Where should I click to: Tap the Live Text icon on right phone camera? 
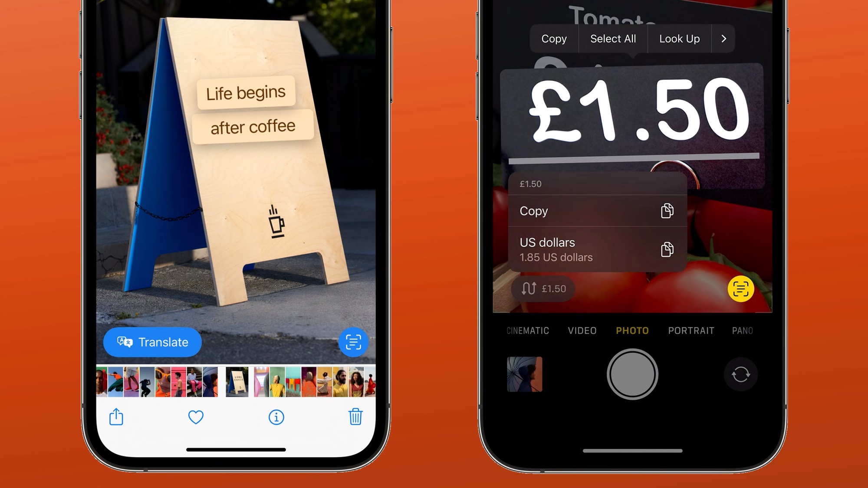click(x=742, y=289)
